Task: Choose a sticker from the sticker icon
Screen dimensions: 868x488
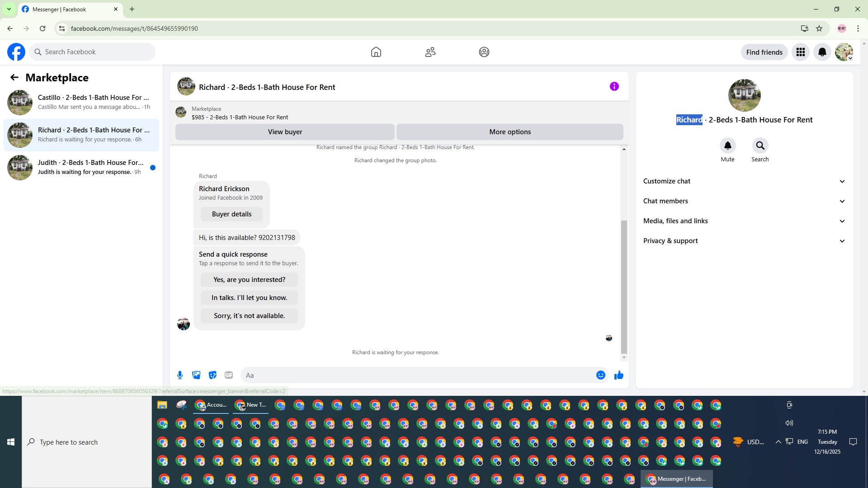Action: [x=212, y=375]
